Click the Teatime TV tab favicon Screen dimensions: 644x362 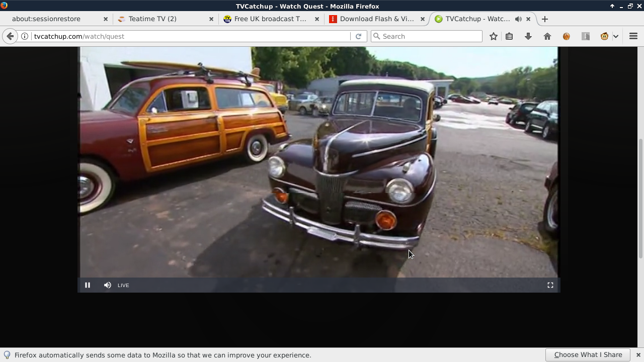[x=121, y=19]
